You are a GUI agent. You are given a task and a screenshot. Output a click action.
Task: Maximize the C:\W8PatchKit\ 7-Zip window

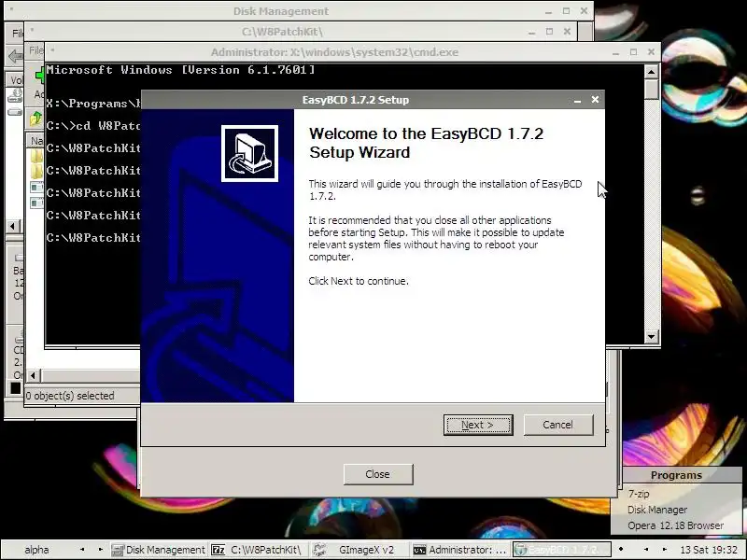click(549, 32)
